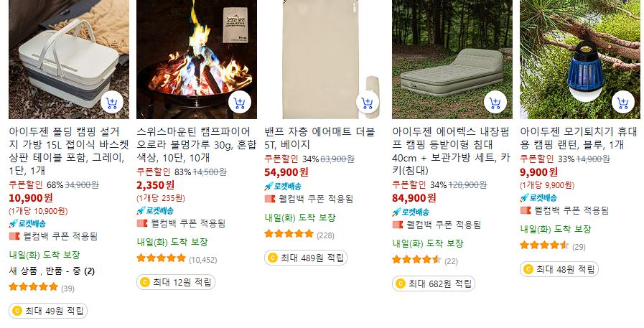Add campfire aurora powder to cart
This screenshot has height=328, width=644.
(x=240, y=102)
